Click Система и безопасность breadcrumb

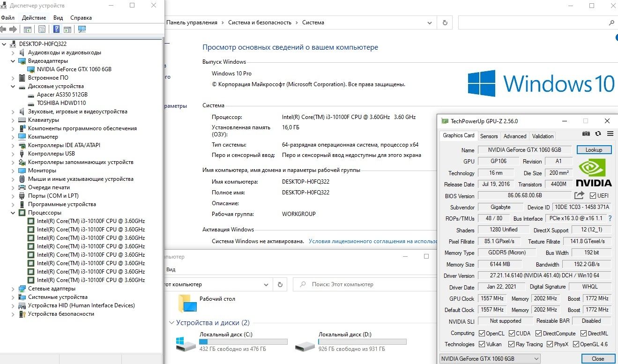(x=260, y=22)
